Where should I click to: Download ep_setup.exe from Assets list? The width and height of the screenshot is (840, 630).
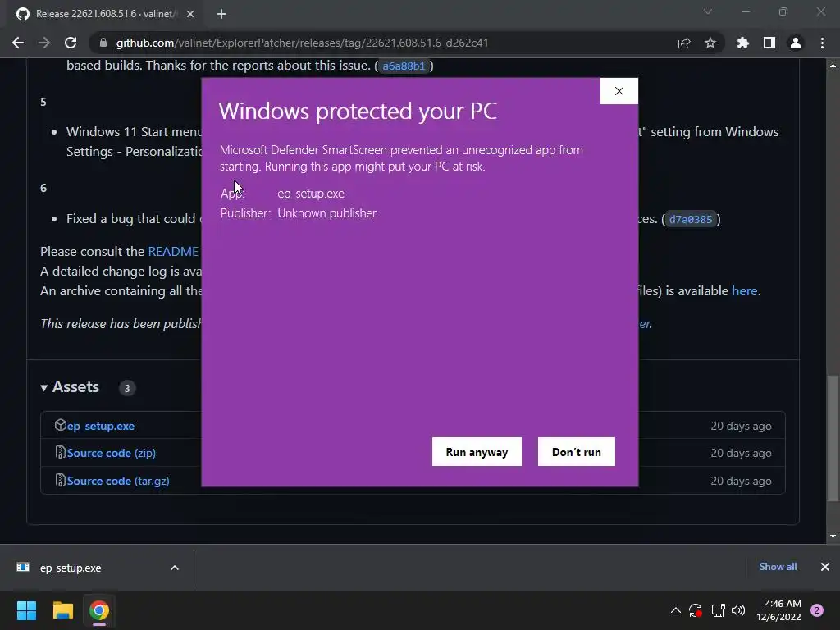point(101,426)
